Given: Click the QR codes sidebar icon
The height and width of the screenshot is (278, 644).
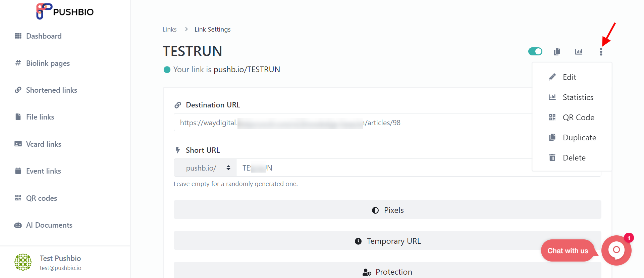Looking at the screenshot, I should tap(18, 198).
